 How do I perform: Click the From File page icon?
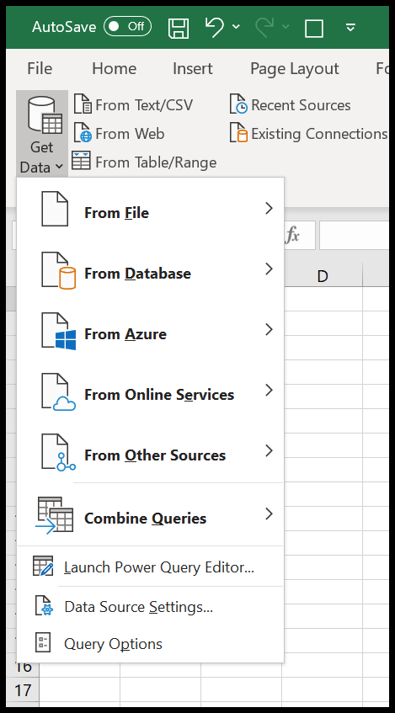coord(55,209)
